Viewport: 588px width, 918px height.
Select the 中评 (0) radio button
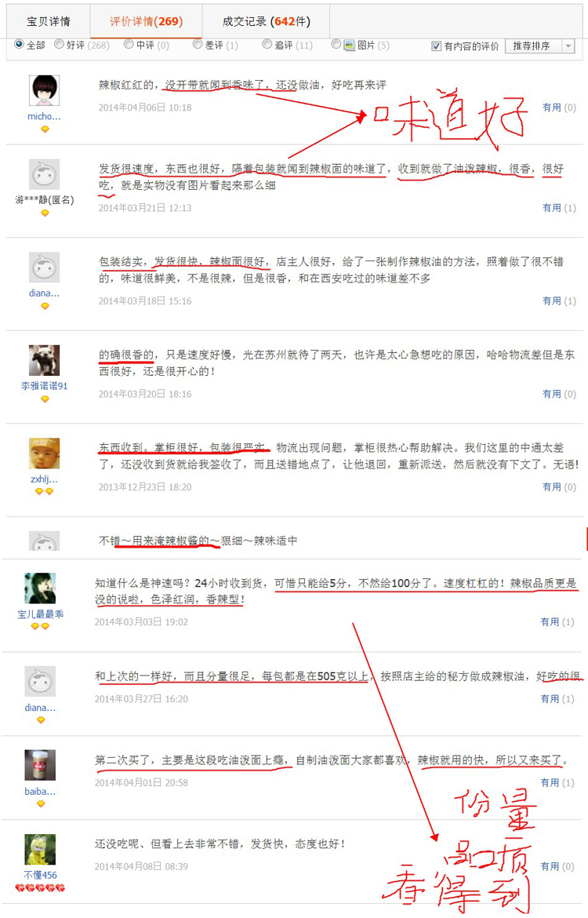129,44
